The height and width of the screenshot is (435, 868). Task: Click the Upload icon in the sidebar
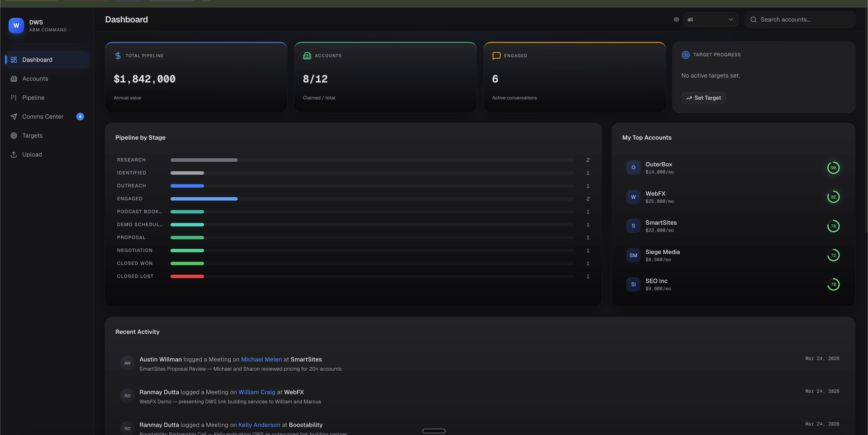(x=14, y=155)
